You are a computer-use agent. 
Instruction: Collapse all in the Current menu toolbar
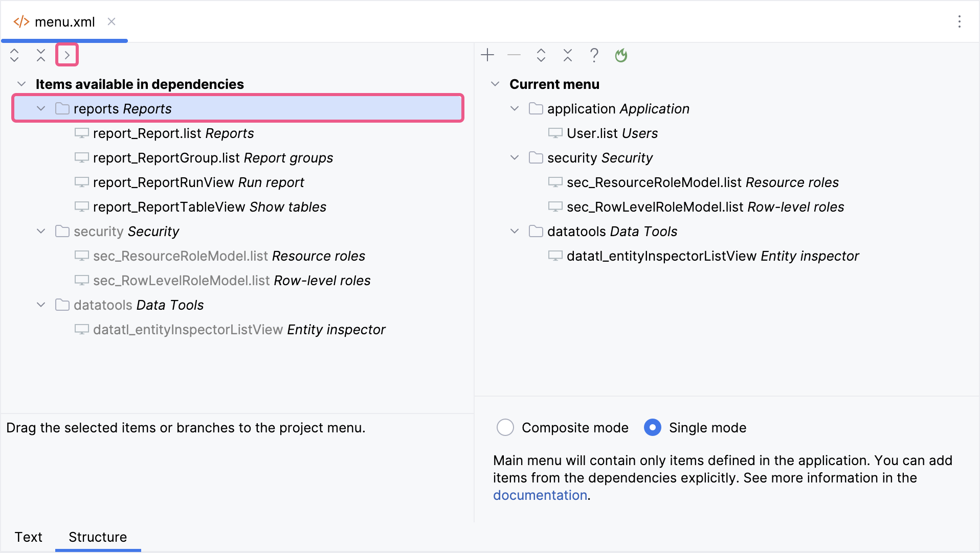(567, 55)
